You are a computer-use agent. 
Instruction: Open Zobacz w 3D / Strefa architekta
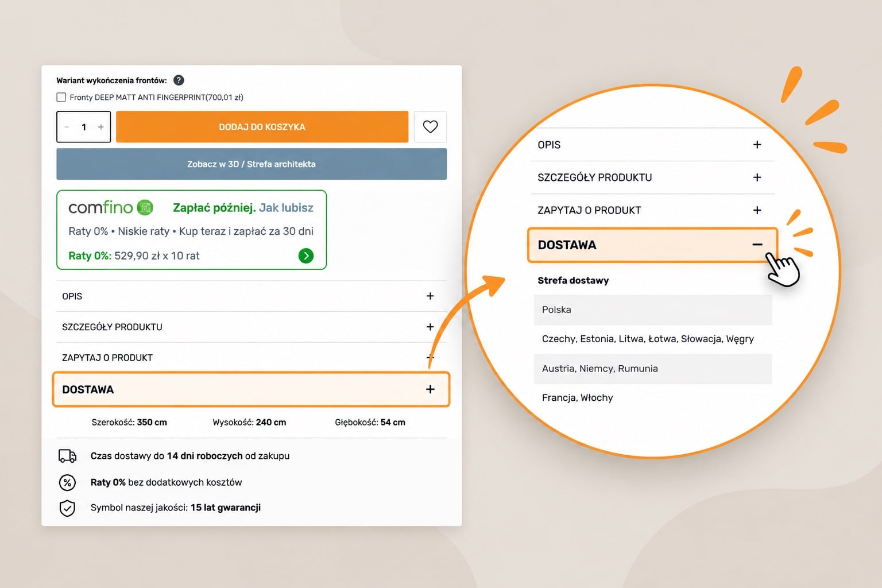252,164
